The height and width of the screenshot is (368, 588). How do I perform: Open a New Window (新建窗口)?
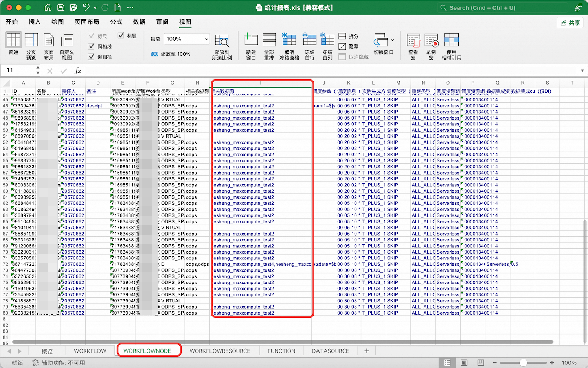[251, 46]
